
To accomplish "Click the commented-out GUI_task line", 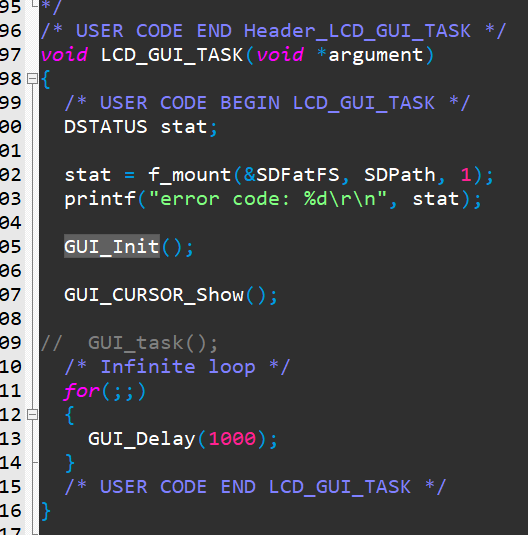I will (129, 343).
